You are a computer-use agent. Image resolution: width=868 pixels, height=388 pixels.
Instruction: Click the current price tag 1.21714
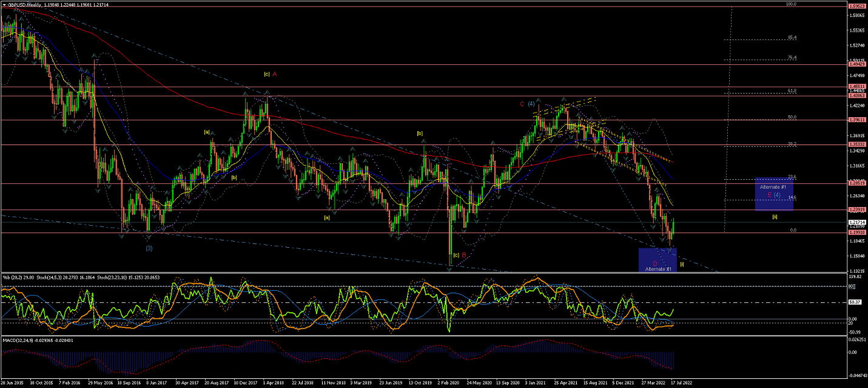coord(856,223)
